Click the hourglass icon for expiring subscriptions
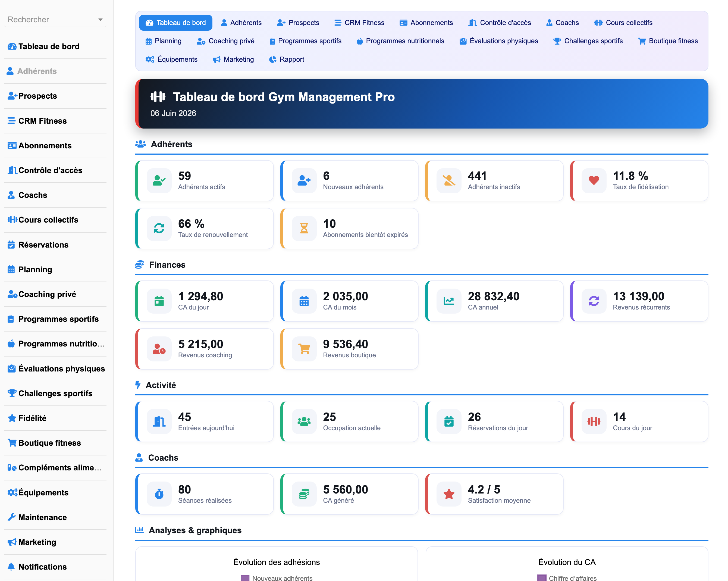728x581 pixels. pos(304,228)
